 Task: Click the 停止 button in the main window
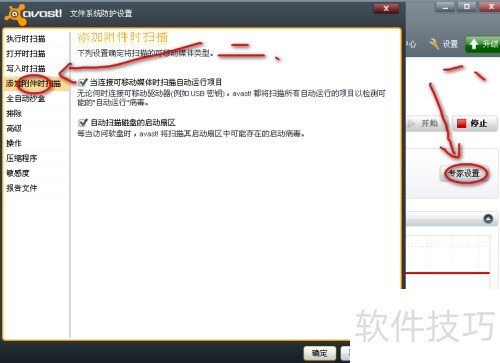point(475,123)
